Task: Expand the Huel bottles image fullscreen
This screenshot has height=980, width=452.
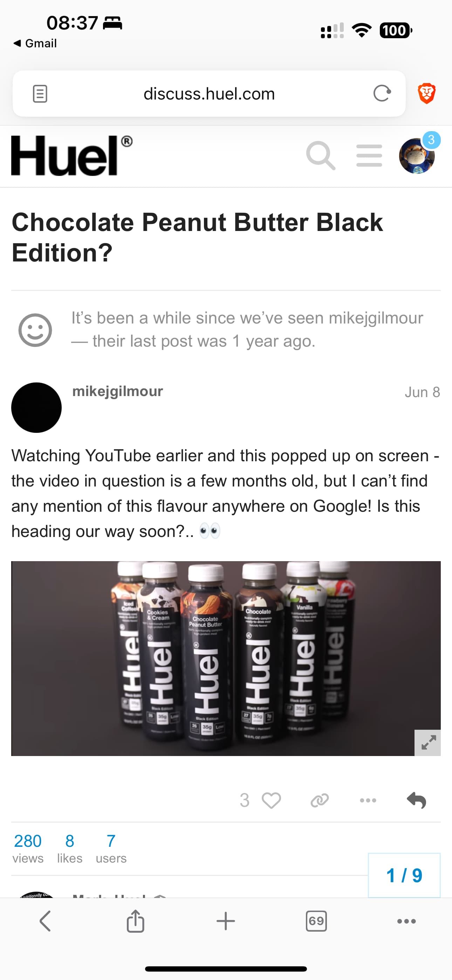Action: 428,743
